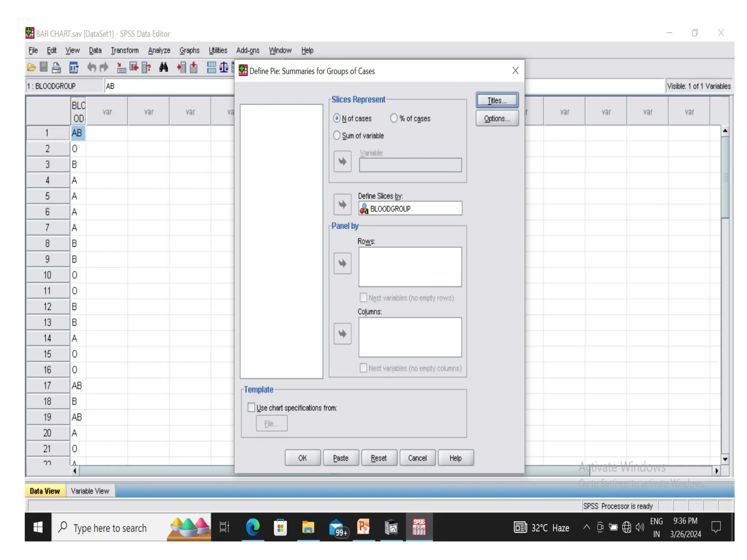The height and width of the screenshot is (560, 747).
Task: Click the Insert Variable toolbar icon
Action: [x=194, y=67]
